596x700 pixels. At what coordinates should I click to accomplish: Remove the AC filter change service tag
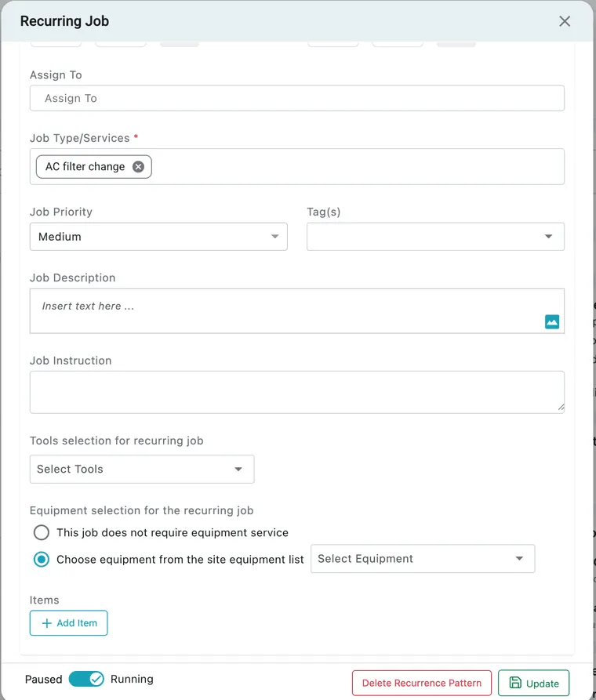point(139,166)
